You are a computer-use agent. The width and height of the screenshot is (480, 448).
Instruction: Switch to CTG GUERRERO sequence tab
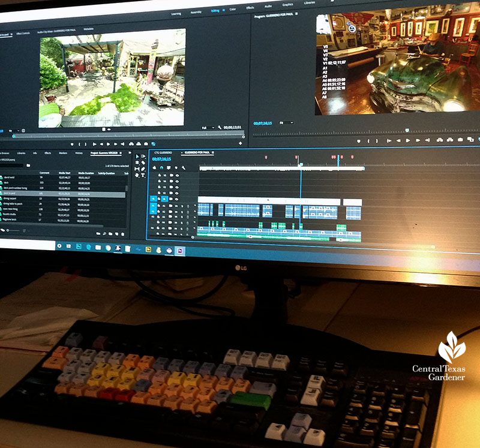(164, 153)
